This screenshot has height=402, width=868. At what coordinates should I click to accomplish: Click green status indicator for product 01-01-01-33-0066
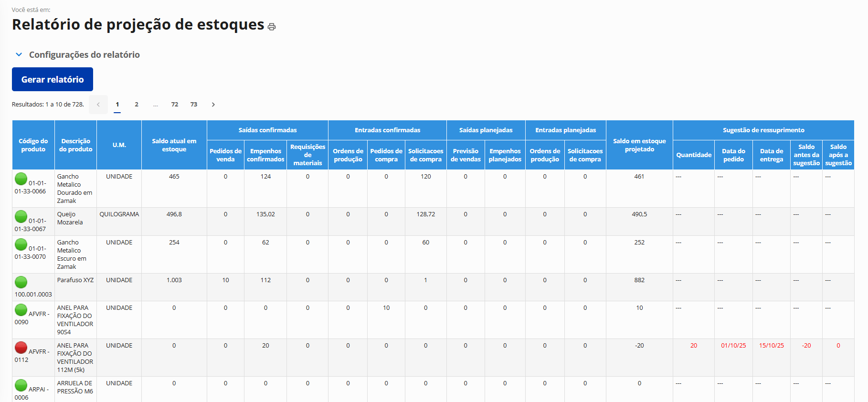click(x=21, y=179)
